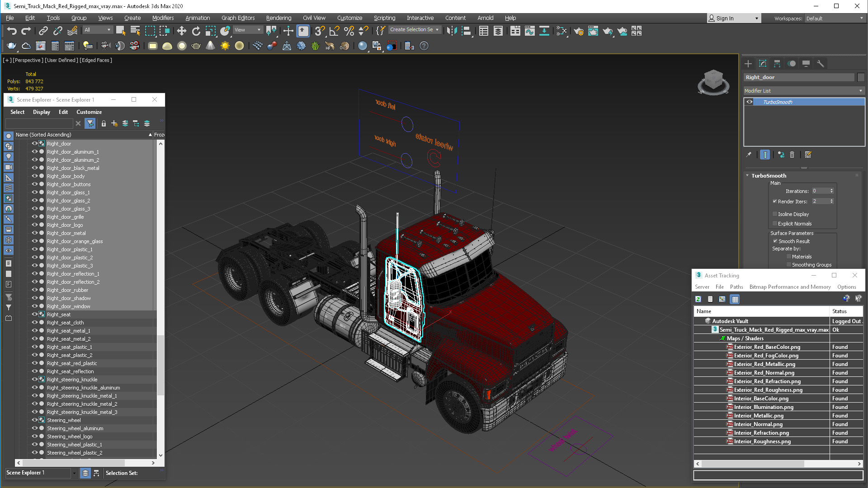
Task: Click the Asset Tracking horizontal scrollbar
Action: pos(753,464)
